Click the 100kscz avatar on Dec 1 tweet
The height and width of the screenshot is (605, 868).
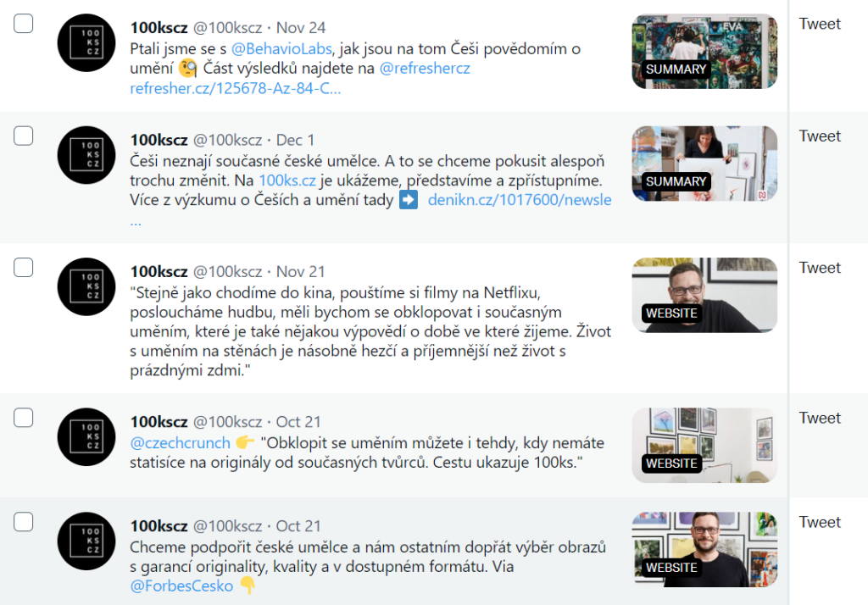[86, 155]
